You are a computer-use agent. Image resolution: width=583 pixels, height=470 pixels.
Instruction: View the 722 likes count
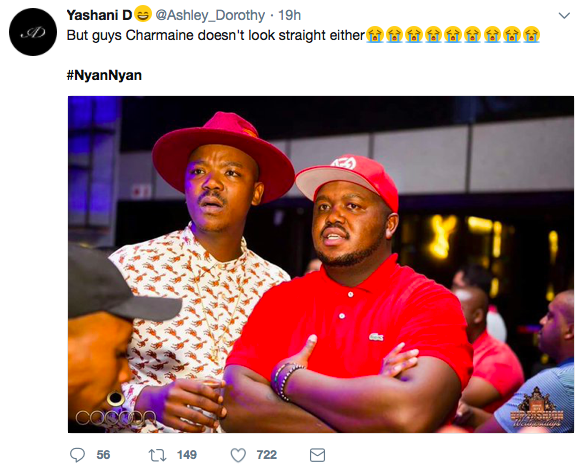point(267,455)
